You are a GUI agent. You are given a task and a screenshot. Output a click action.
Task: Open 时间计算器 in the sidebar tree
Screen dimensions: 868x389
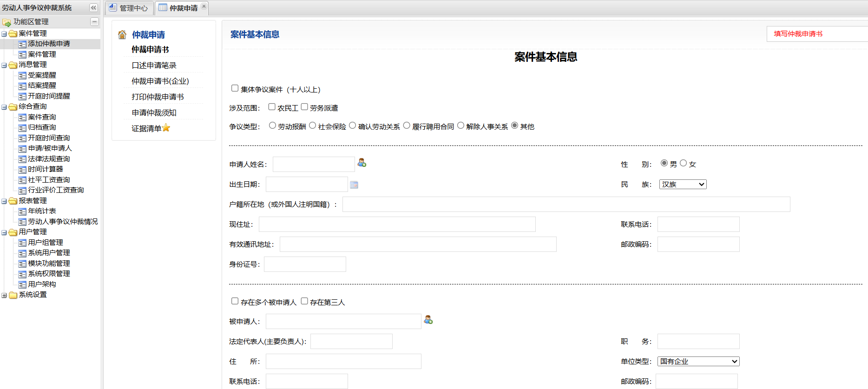45,169
